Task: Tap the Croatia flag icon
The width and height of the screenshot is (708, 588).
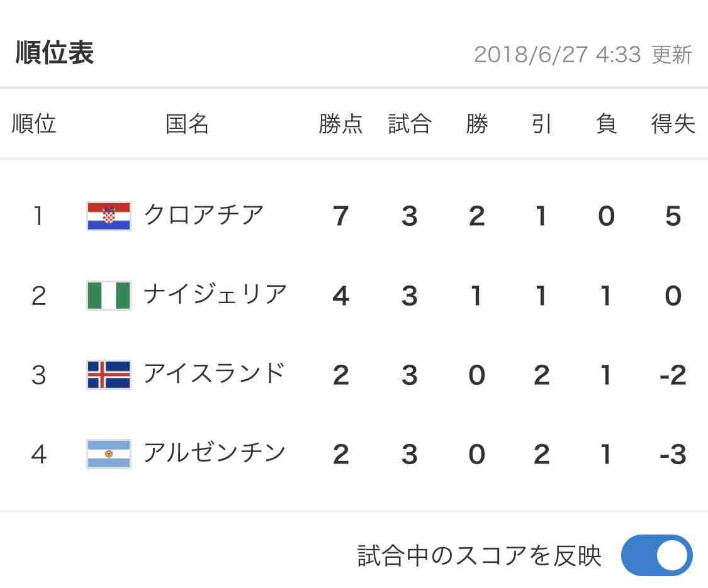Action: [109, 216]
